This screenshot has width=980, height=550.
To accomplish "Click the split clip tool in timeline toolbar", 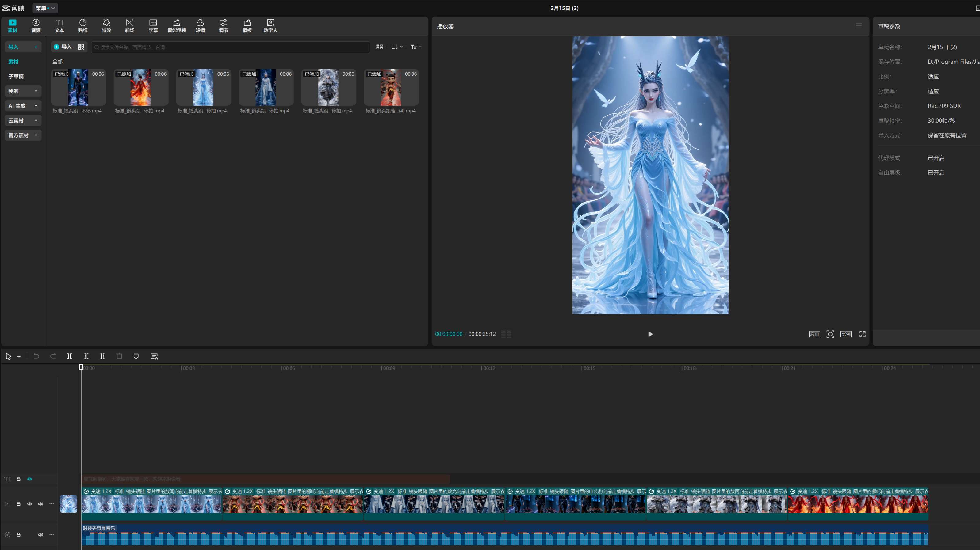I will click(x=70, y=356).
